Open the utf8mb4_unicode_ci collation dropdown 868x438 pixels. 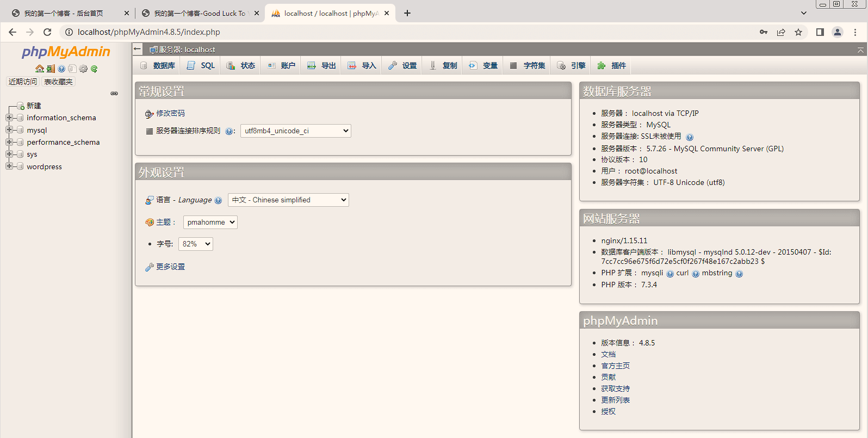(296, 131)
